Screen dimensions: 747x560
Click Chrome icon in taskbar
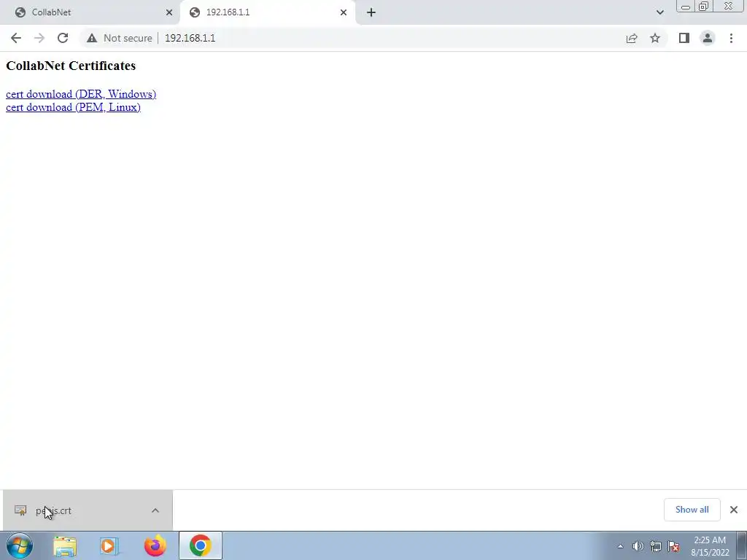click(x=201, y=545)
